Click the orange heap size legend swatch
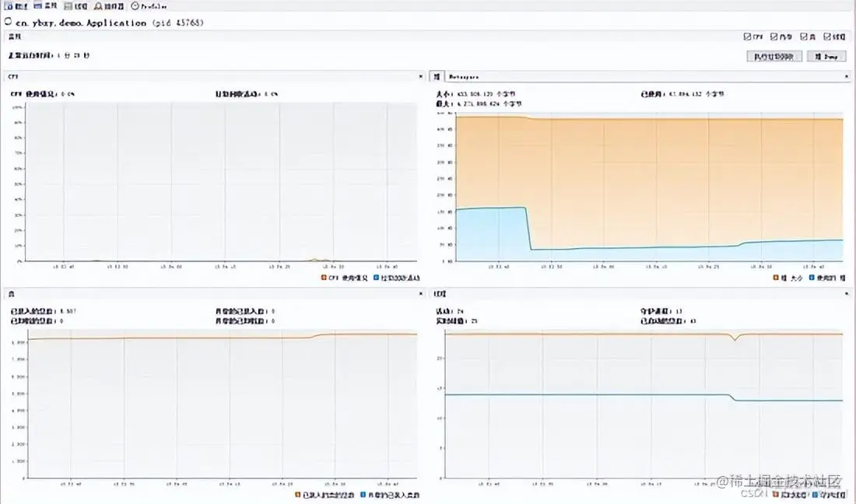Viewport: 856px width, 504px height. [777, 278]
